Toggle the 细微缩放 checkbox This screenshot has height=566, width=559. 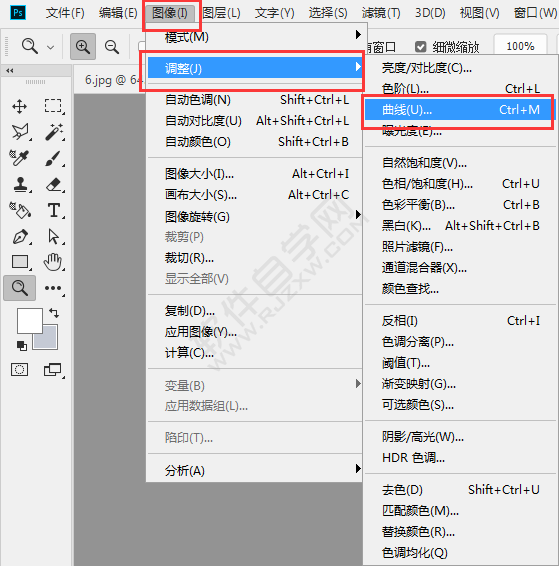[x=421, y=47]
